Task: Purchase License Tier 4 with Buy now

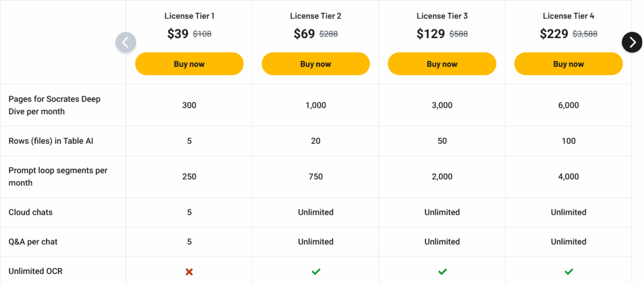Action: click(x=568, y=64)
